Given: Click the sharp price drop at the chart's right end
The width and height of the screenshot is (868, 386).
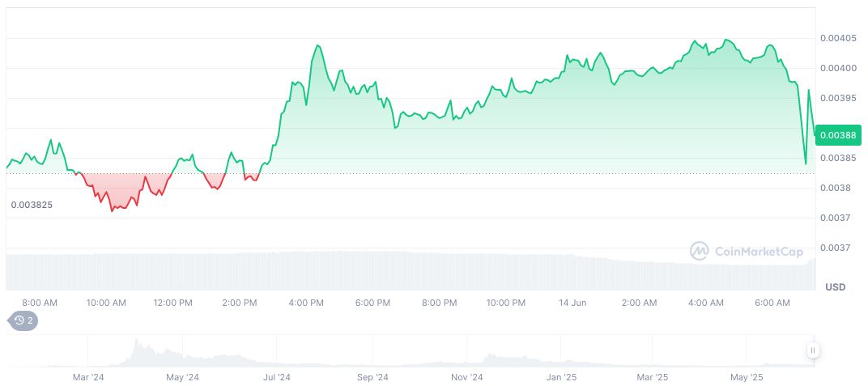Looking at the screenshot, I should coord(806,162).
